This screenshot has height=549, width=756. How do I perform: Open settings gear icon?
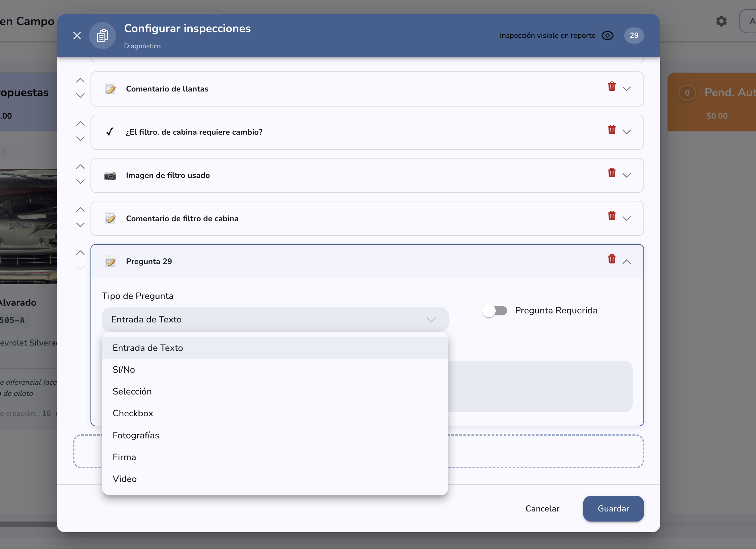click(x=721, y=21)
